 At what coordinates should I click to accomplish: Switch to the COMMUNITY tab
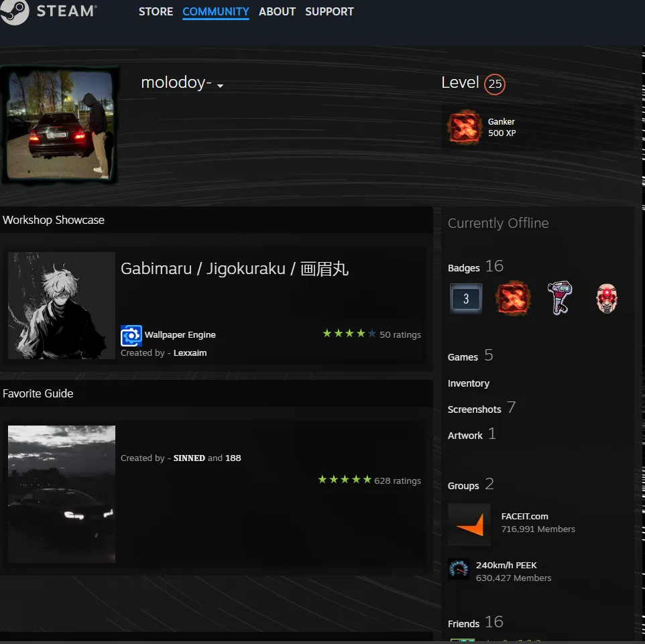coord(216,11)
